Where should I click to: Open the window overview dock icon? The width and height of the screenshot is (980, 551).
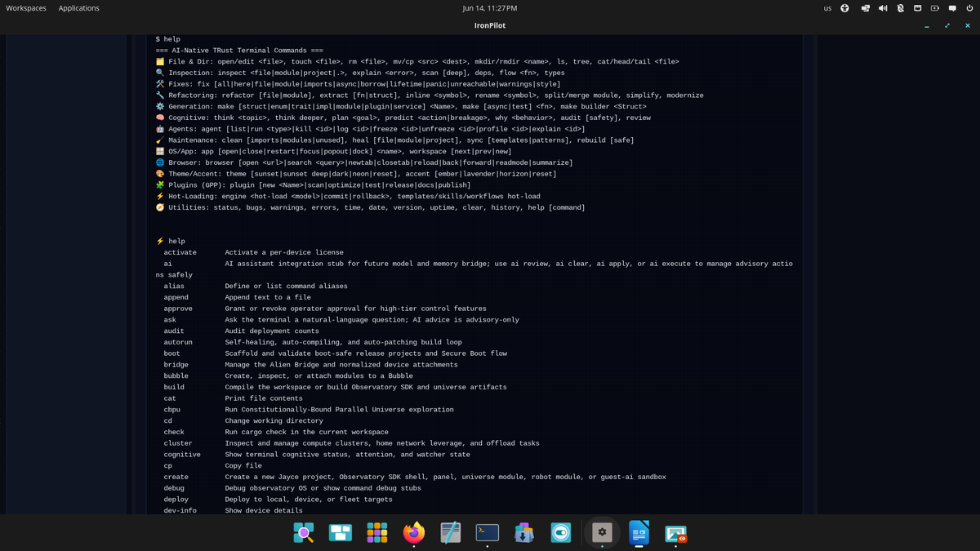[x=341, y=533]
